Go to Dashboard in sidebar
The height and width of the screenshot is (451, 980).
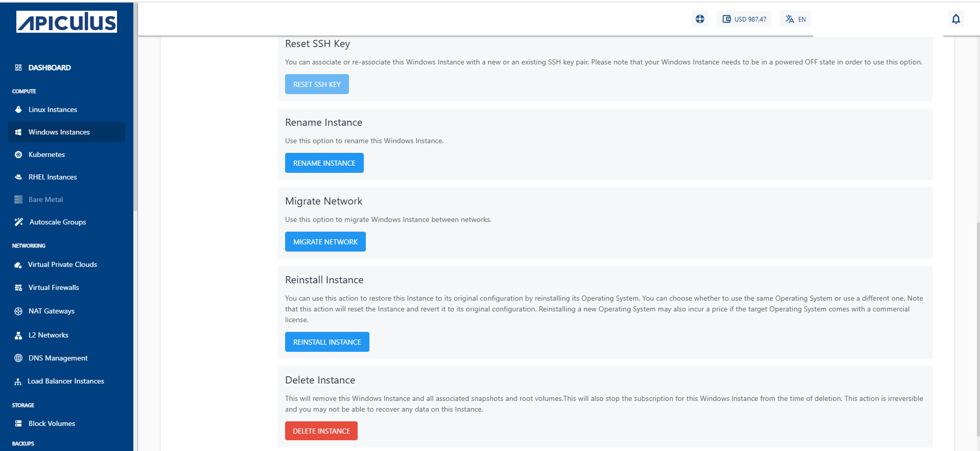pyautogui.click(x=50, y=67)
